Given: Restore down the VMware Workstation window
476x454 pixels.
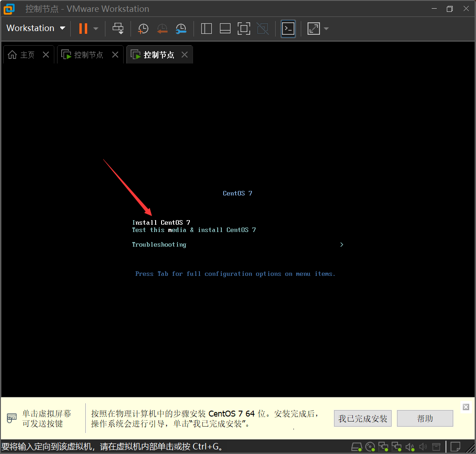Looking at the screenshot, I should 450,9.
